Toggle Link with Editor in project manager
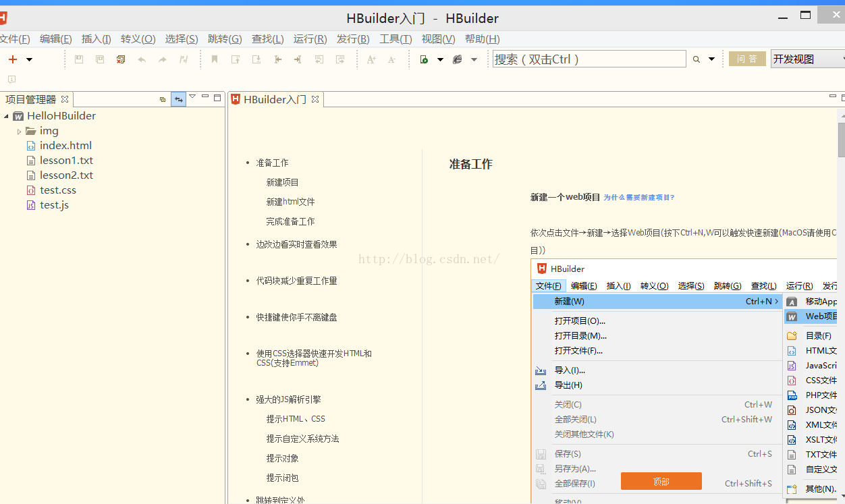Viewport: 845px width, 504px height. click(178, 99)
